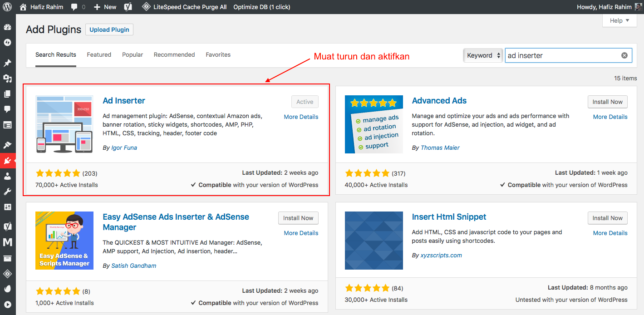Screen dimensions: 644x315
Task: Click the Upload Plugin button
Action: [109, 30]
